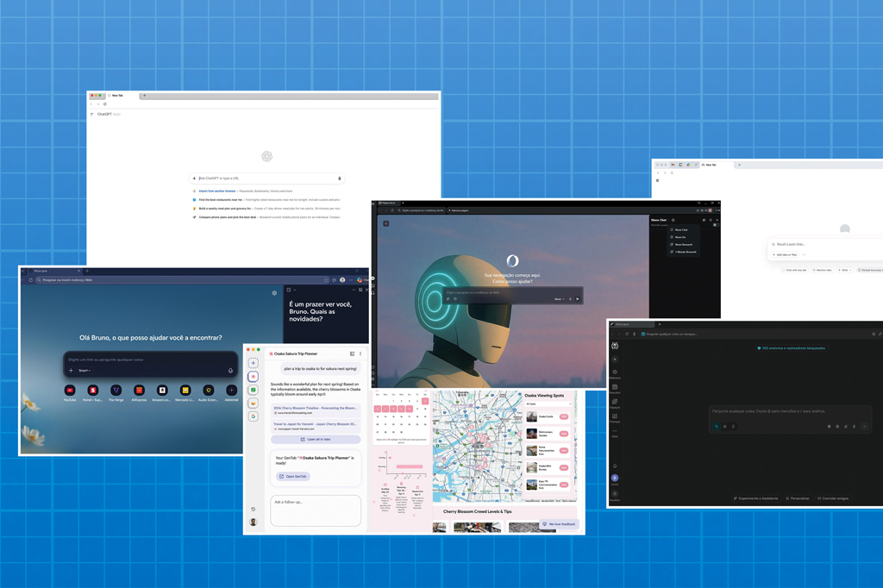Open The Verge speed dial shortcut
Viewport: 883px width, 588px height.
pyautogui.click(x=116, y=391)
